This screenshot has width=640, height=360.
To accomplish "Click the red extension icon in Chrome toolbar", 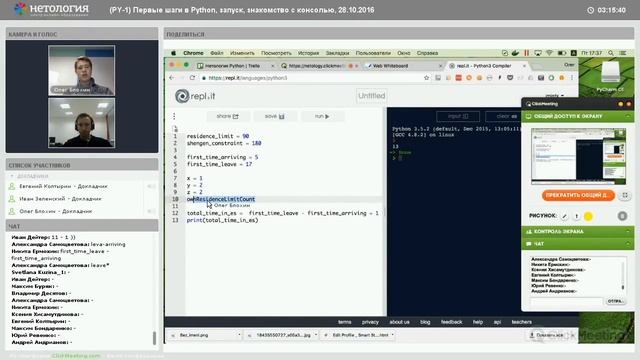I will coord(458,78).
